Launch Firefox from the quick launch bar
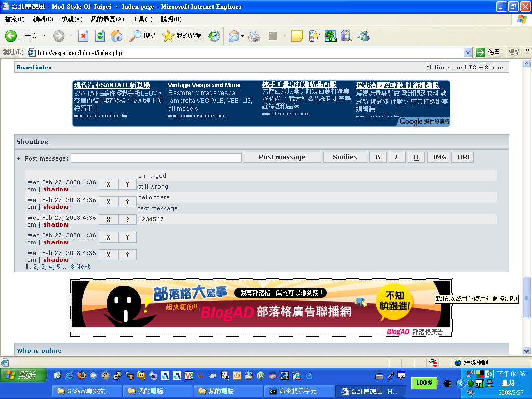This screenshot has height=399, width=532. coord(82,376)
